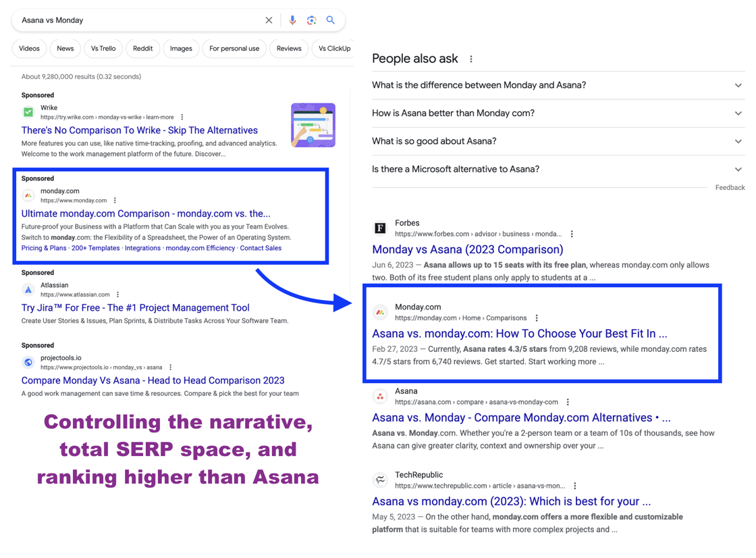The image size is (756, 558).
Task: Click the TechRepublic favicon
Action: pos(381,480)
